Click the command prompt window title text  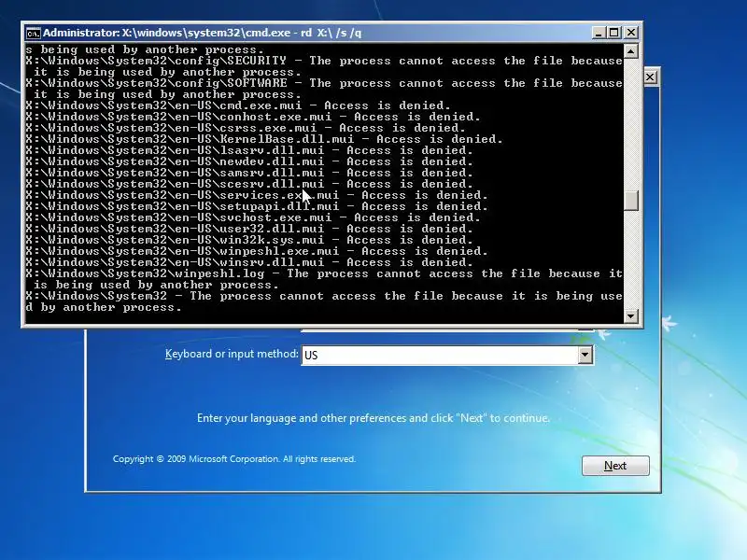(202, 33)
